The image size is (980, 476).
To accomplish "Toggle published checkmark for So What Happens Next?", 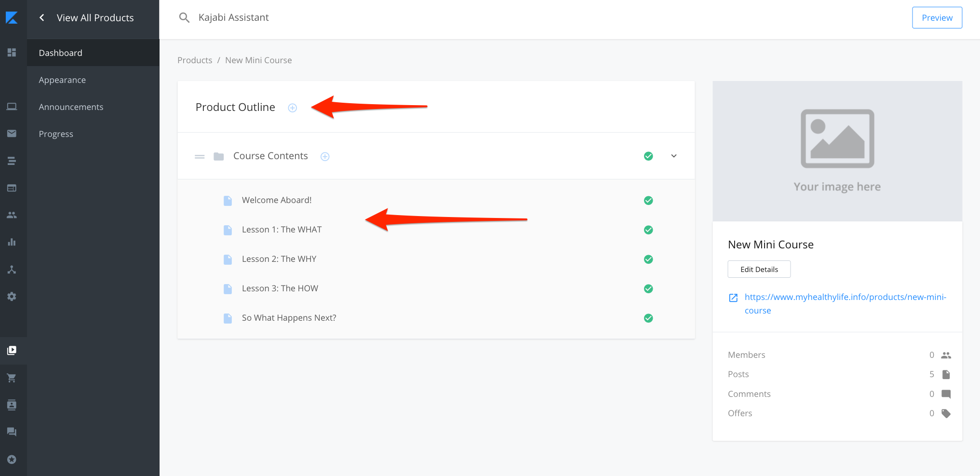I will (x=649, y=318).
